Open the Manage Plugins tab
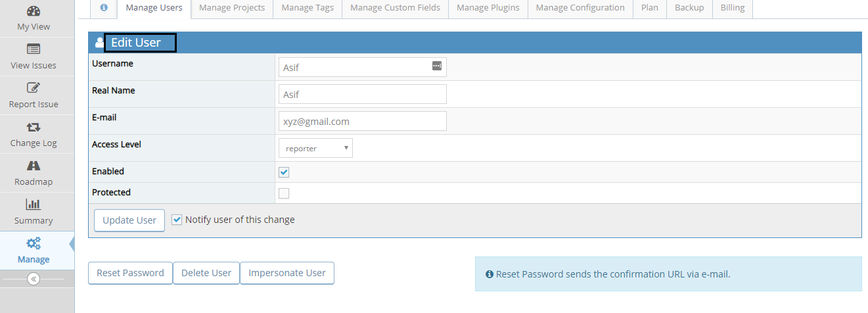Viewport: 868px width, 313px height. coord(488,8)
